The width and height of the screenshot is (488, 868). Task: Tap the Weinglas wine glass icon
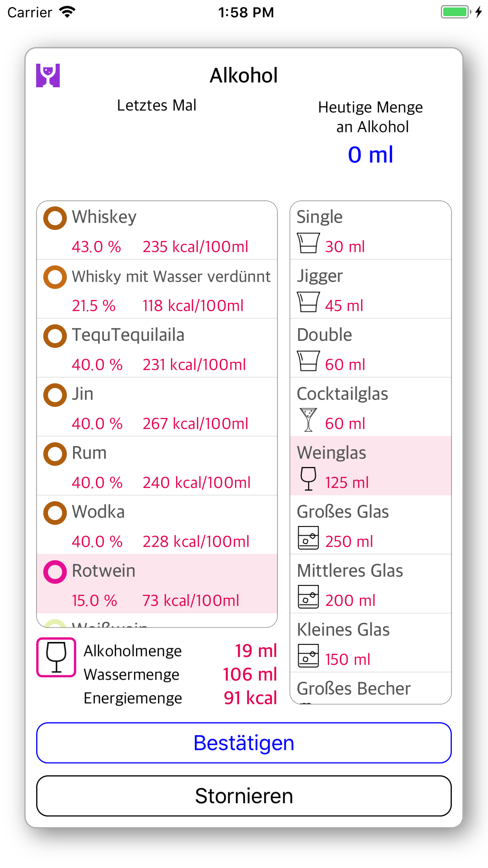(x=308, y=478)
